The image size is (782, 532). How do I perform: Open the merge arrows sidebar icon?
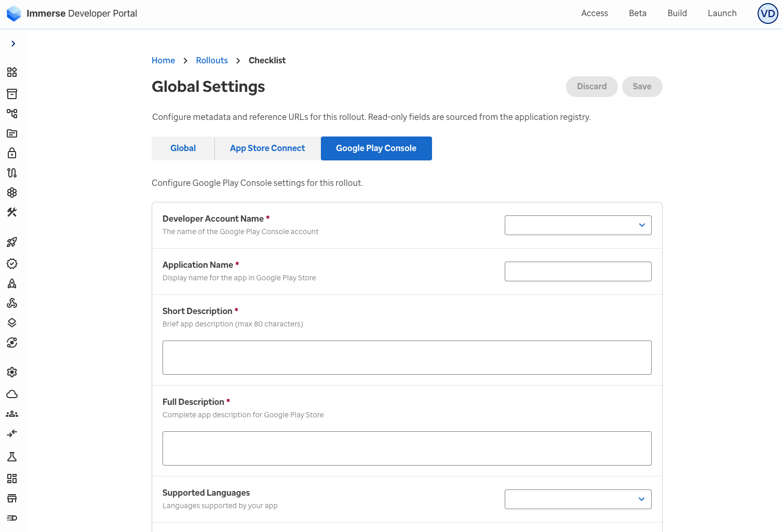click(12, 433)
